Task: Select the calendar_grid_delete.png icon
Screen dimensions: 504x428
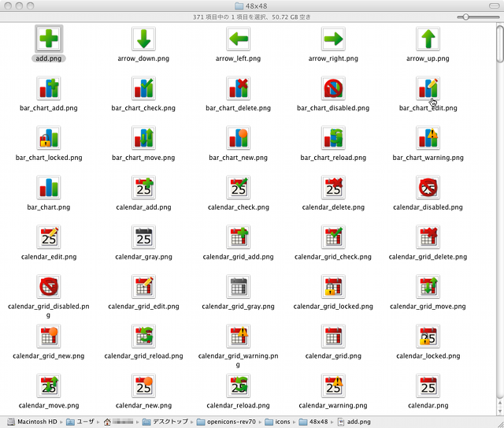Action: tap(428, 237)
